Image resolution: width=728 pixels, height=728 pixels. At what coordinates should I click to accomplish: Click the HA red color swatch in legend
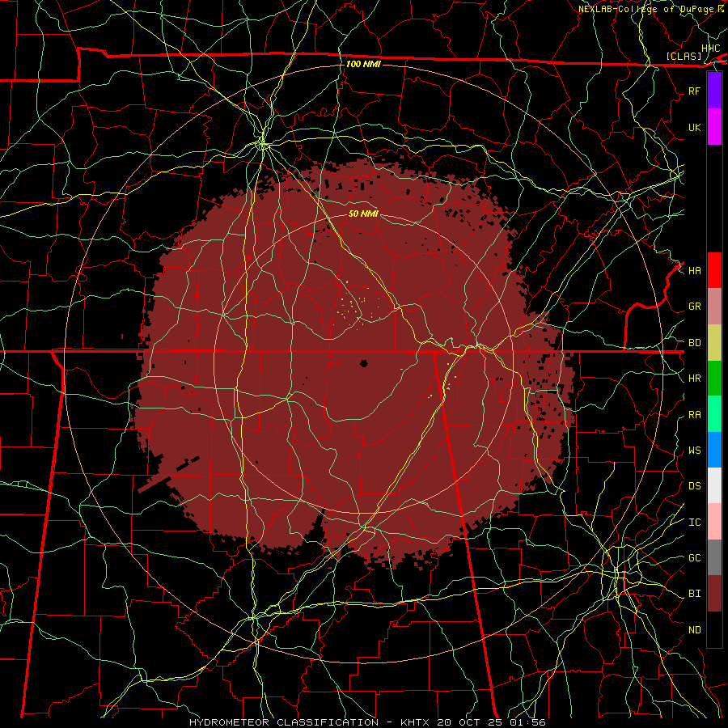click(x=714, y=270)
